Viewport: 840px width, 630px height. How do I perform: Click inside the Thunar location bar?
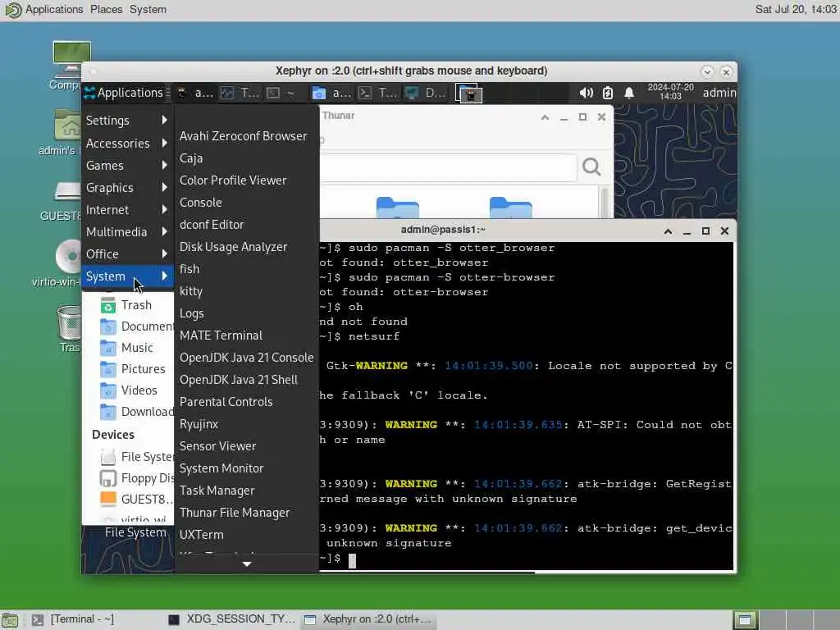click(449, 167)
